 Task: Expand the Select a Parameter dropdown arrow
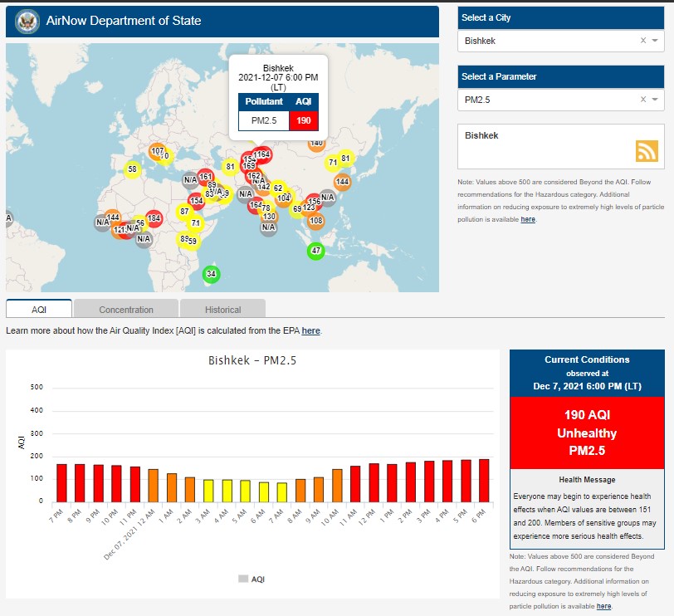click(x=655, y=100)
